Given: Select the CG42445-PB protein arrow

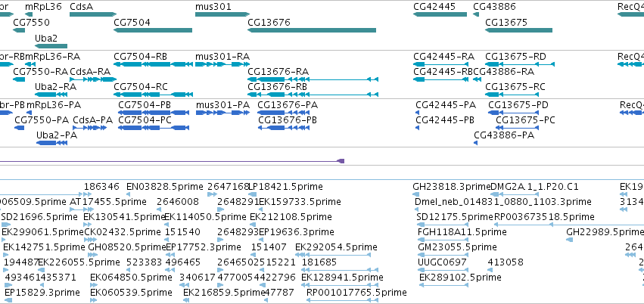Looking at the screenshot, I should coord(417,128).
